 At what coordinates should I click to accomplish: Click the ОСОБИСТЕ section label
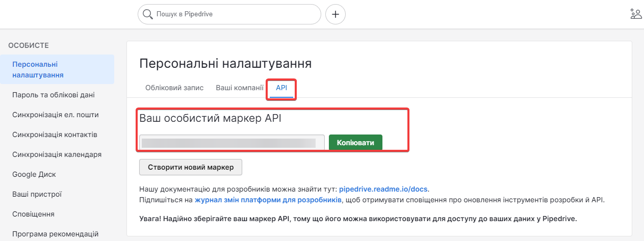coord(29,45)
